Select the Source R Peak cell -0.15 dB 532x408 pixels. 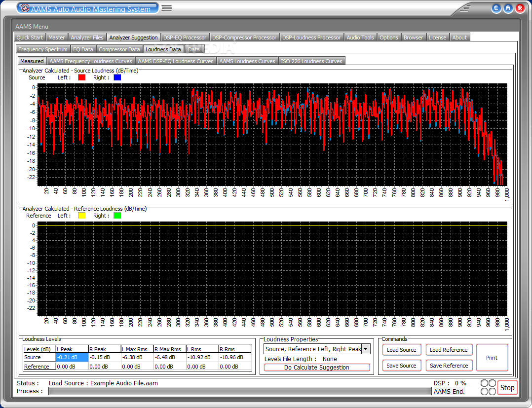click(105, 357)
